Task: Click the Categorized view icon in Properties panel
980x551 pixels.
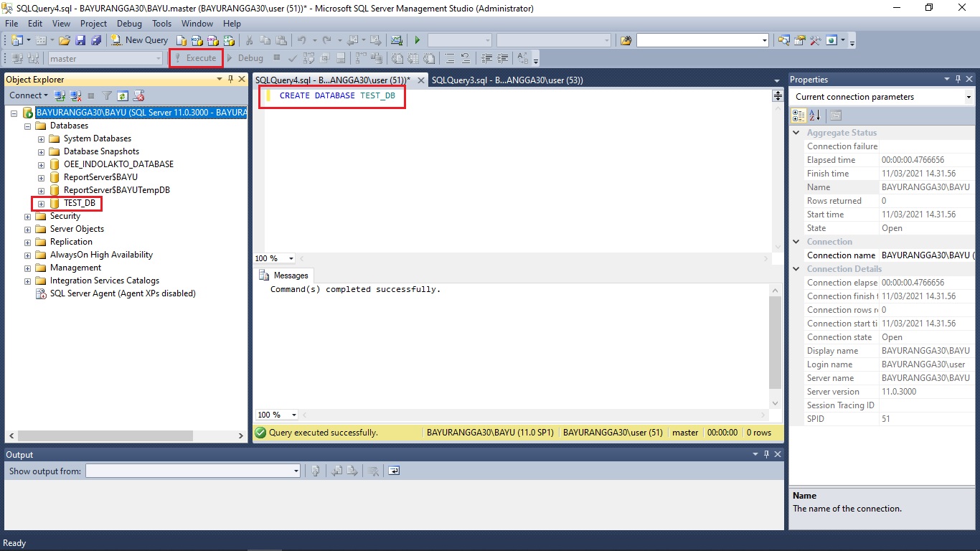Action: [799, 116]
